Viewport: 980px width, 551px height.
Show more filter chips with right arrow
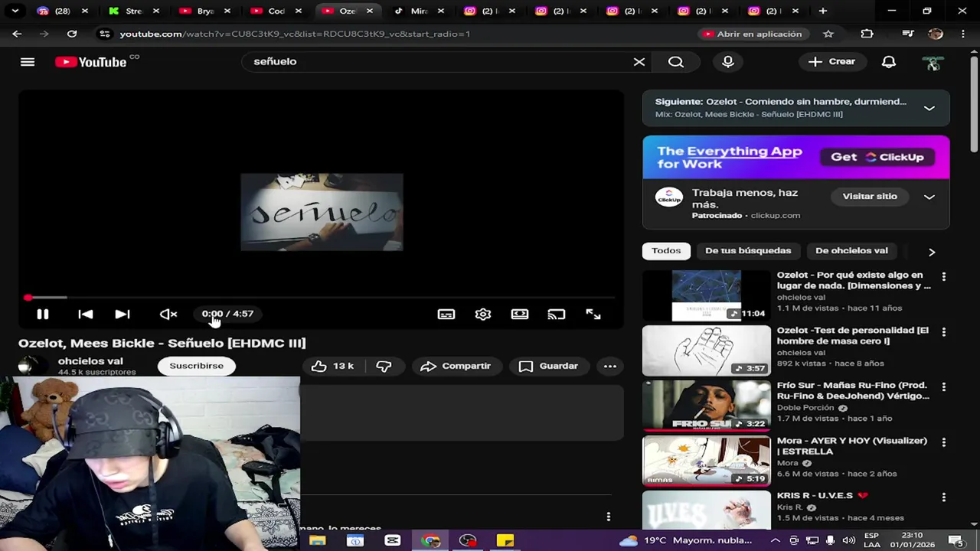click(x=932, y=252)
